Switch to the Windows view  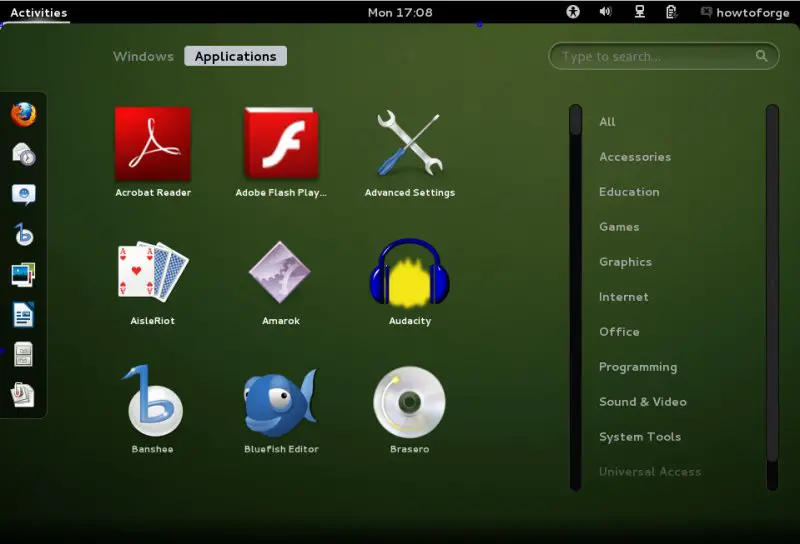point(143,56)
